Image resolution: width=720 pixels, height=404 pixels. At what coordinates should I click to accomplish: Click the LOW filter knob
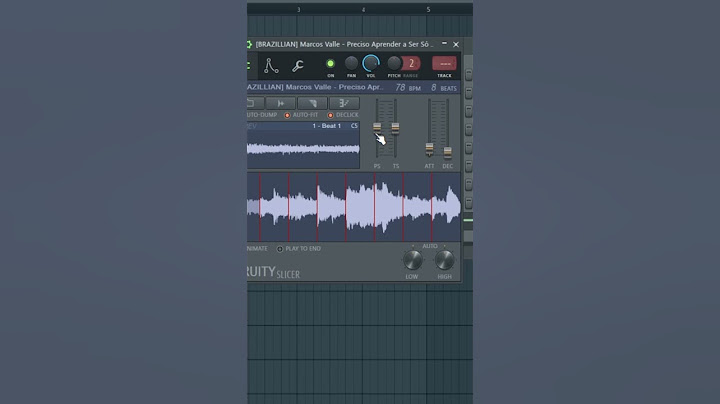click(x=412, y=260)
